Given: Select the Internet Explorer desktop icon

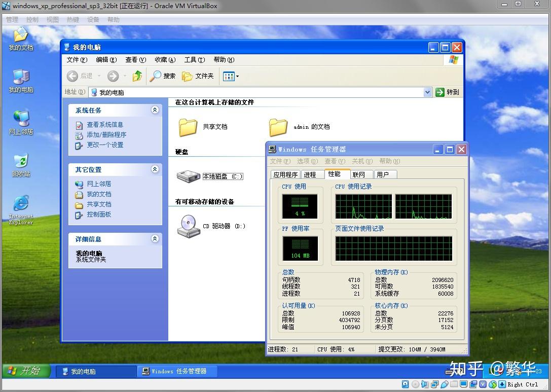Looking at the screenshot, I should [21, 209].
